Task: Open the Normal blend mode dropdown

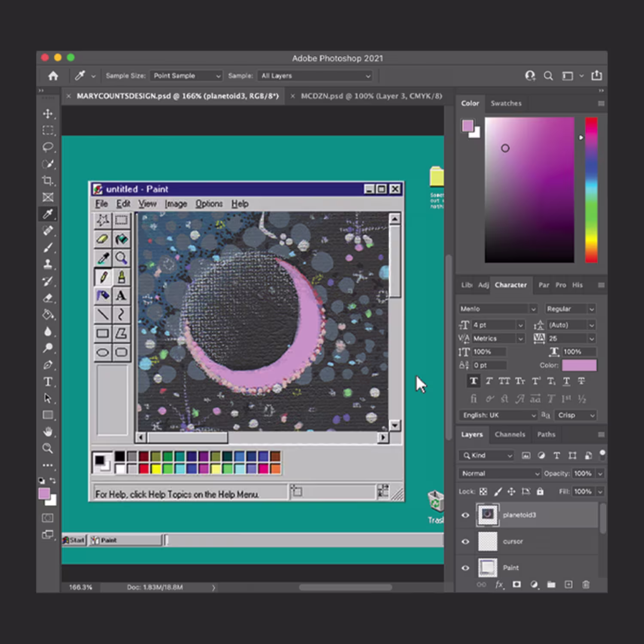Action: [500, 473]
